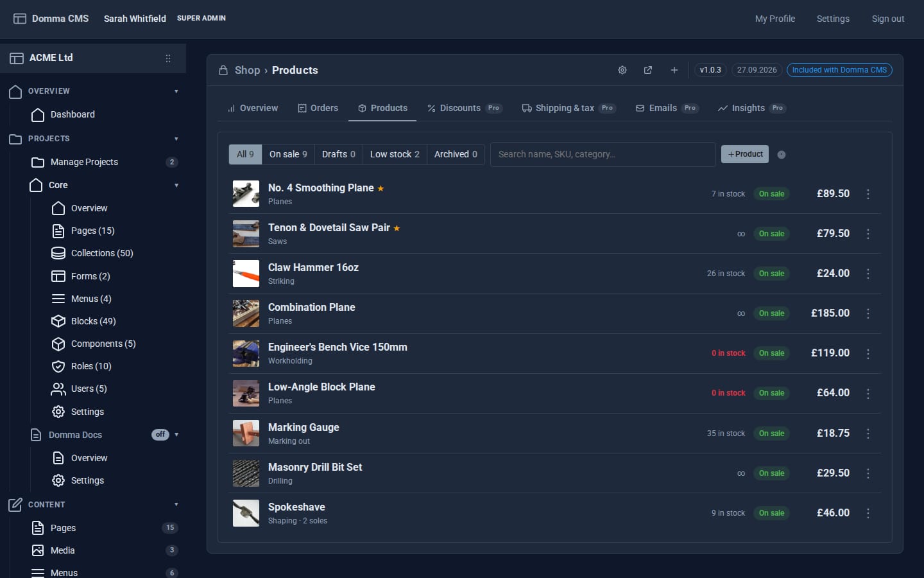Click the plus icon beside version badge
Screen dimensions: 924x578
coord(674,70)
